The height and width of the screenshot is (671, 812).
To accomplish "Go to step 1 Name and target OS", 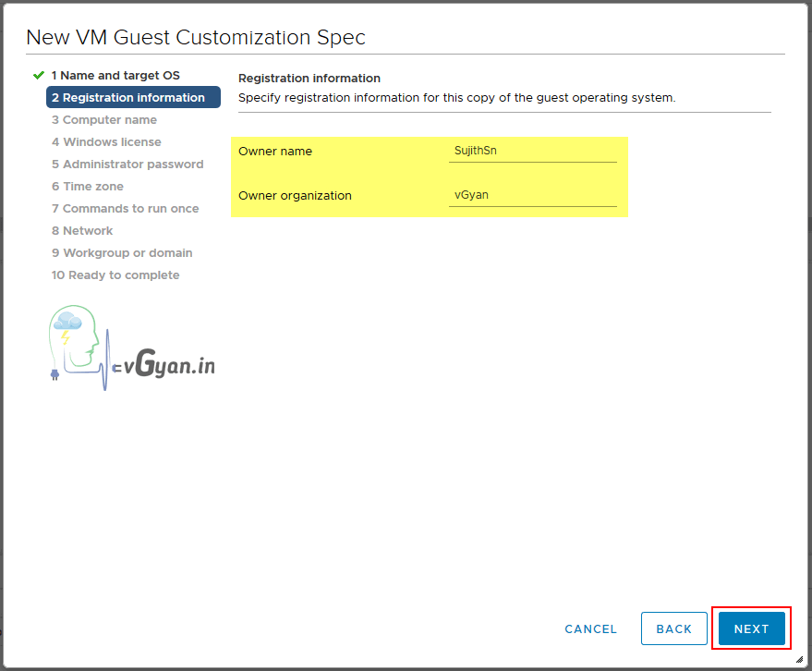I will tap(115, 75).
